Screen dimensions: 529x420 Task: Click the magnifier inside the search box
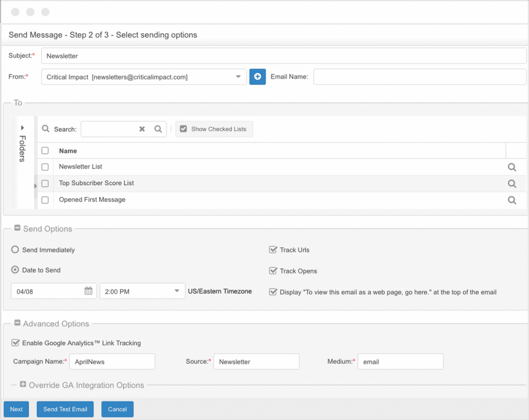158,129
